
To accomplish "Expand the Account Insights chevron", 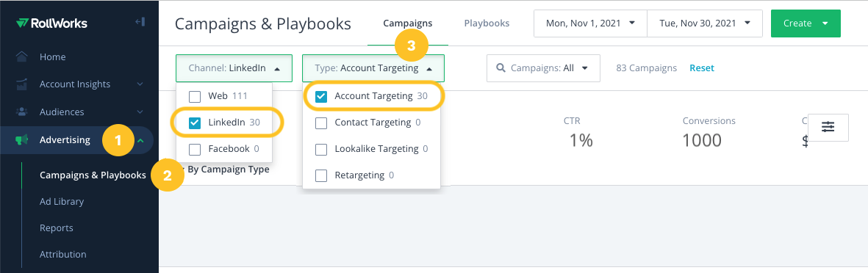I will coord(140,84).
